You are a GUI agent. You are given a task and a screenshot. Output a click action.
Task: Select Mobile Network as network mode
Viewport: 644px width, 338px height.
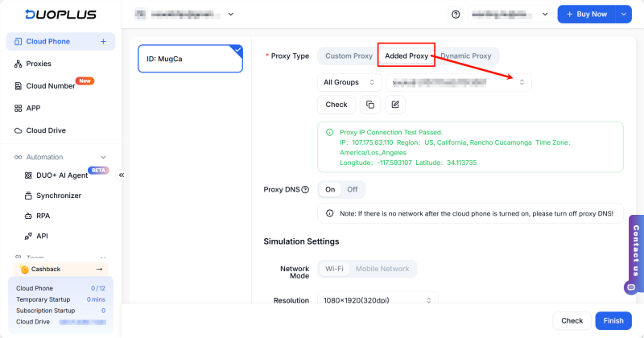point(382,269)
